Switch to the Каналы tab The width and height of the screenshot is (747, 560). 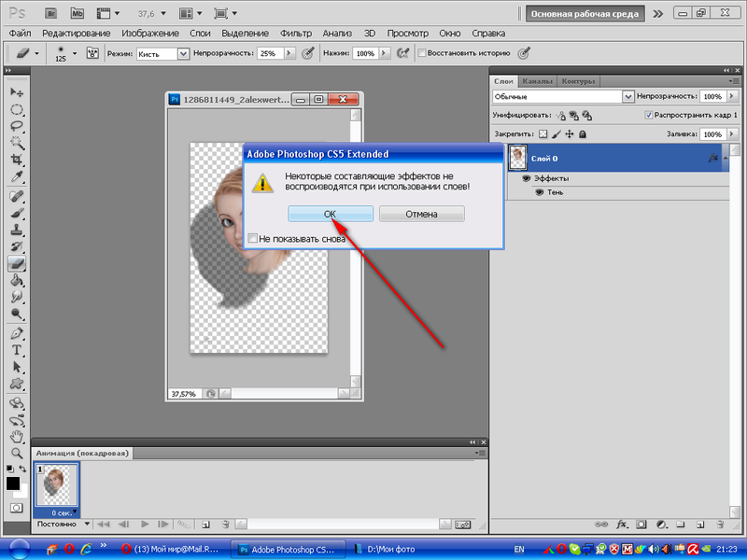tap(538, 81)
